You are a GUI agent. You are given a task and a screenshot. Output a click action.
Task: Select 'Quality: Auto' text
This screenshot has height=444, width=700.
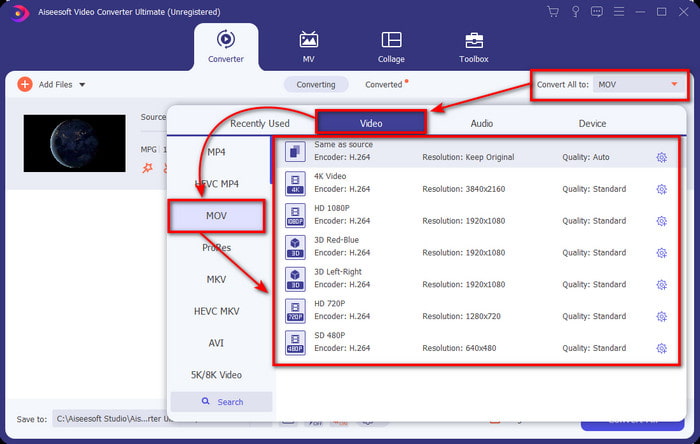(x=586, y=157)
